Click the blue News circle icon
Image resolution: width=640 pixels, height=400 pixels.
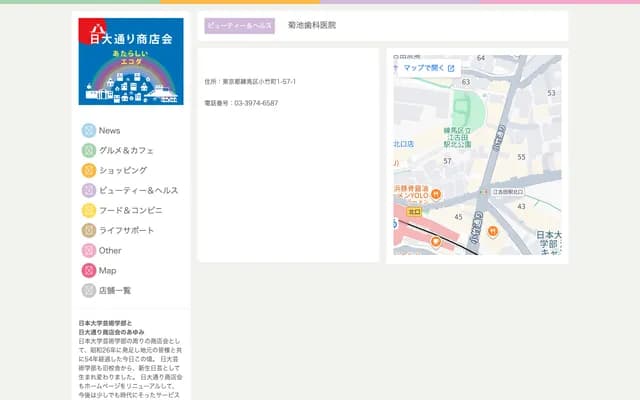[89, 131]
